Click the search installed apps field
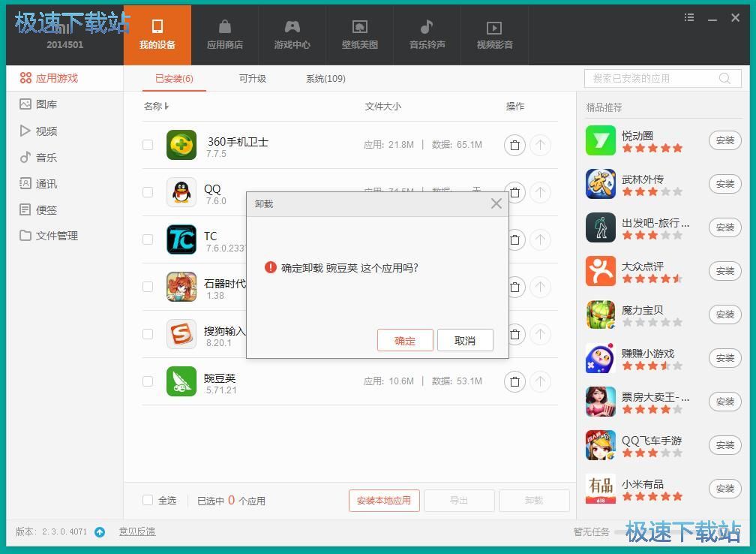Screen dimensions: 756x554 pos(662,78)
